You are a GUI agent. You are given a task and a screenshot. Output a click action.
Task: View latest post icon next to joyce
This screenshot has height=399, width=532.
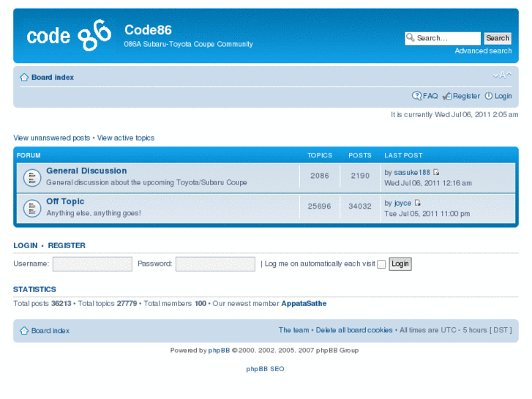(418, 203)
